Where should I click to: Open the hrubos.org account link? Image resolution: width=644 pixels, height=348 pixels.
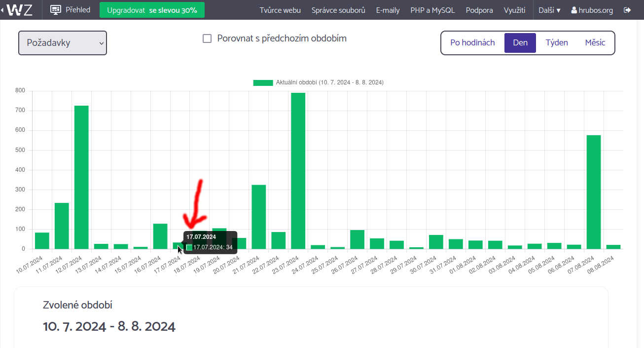[x=595, y=10]
